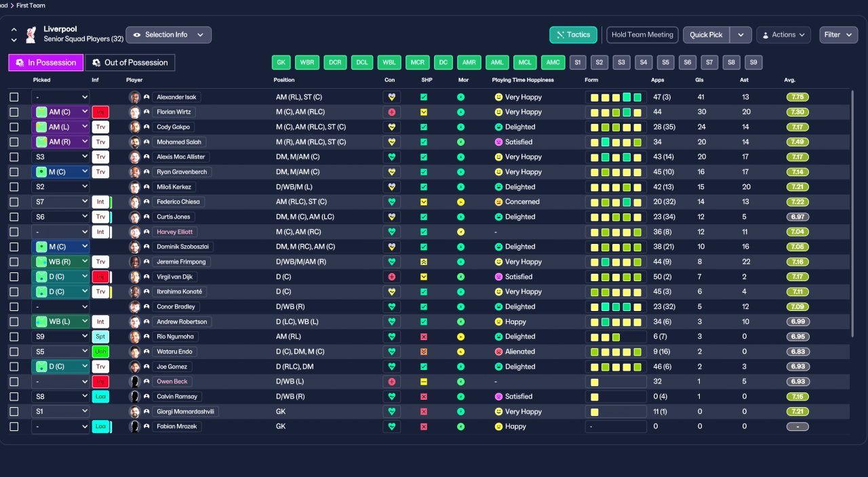Screen dimensions: 868x477
Task: Click Florian Wirtz's 7.30 average rating
Action: tap(797, 112)
